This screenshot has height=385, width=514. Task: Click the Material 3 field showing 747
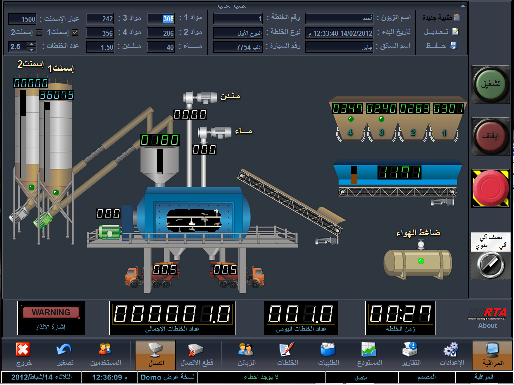[100, 19]
